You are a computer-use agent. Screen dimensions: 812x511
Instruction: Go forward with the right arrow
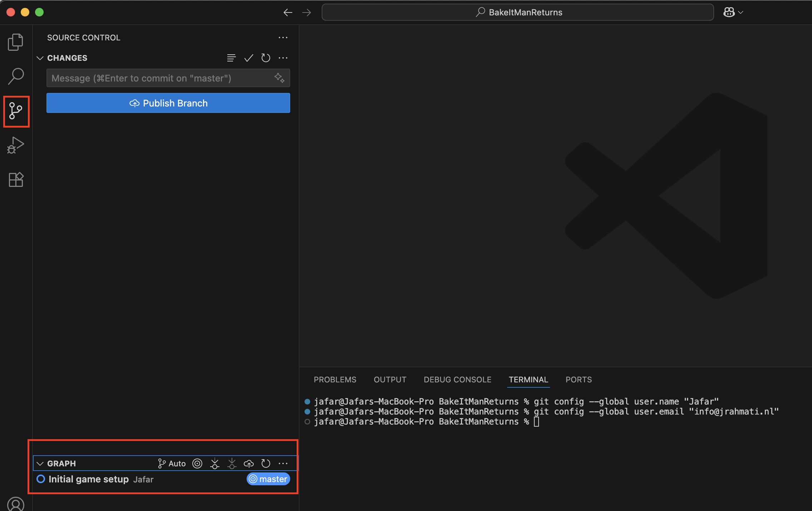tap(307, 13)
